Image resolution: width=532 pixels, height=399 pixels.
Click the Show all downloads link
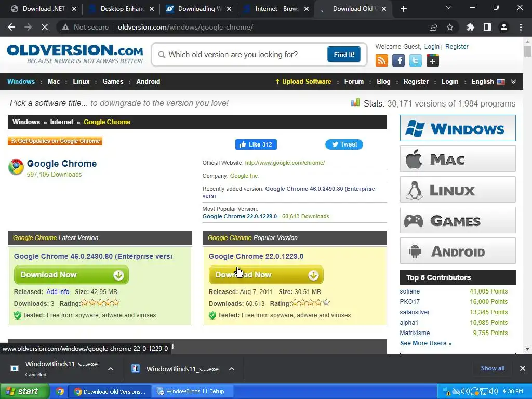[493, 368]
